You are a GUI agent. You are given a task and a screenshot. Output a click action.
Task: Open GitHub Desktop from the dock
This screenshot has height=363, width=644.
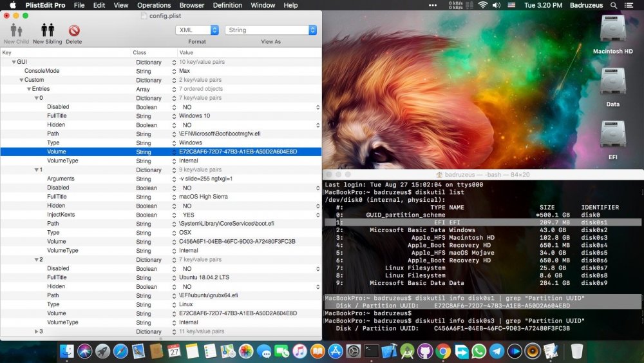point(425,351)
